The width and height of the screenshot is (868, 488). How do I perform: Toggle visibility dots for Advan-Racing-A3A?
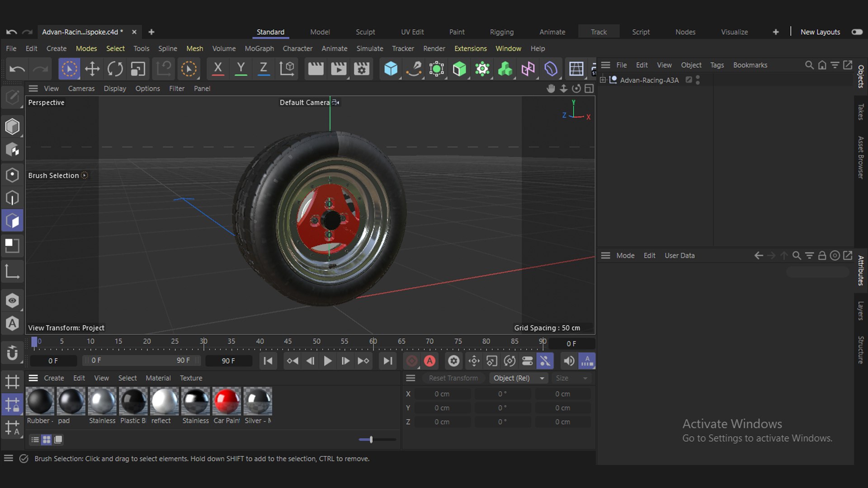point(698,80)
